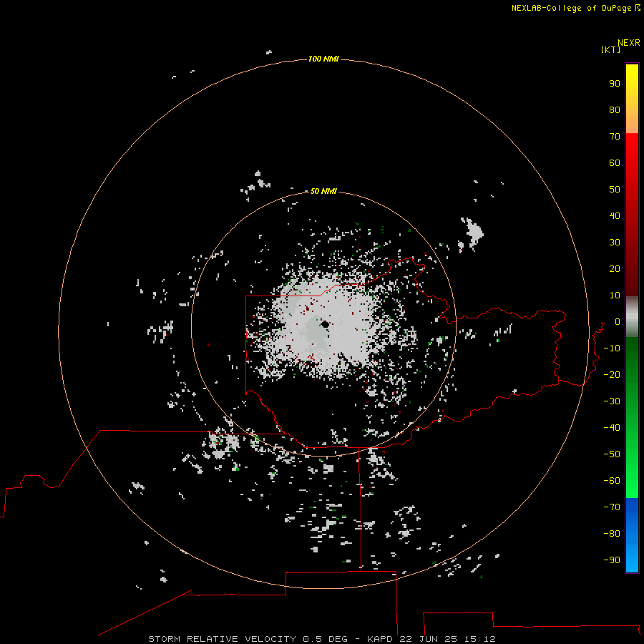The height and width of the screenshot is (644, 644).
Task: Click the Storm Relative Velocity KAPD caption text
Action: (x=322, y=639)
